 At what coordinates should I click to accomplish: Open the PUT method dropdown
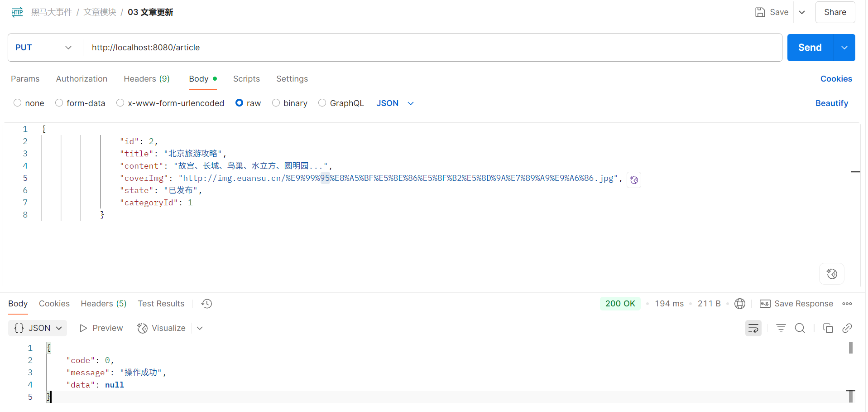[44, 48]
